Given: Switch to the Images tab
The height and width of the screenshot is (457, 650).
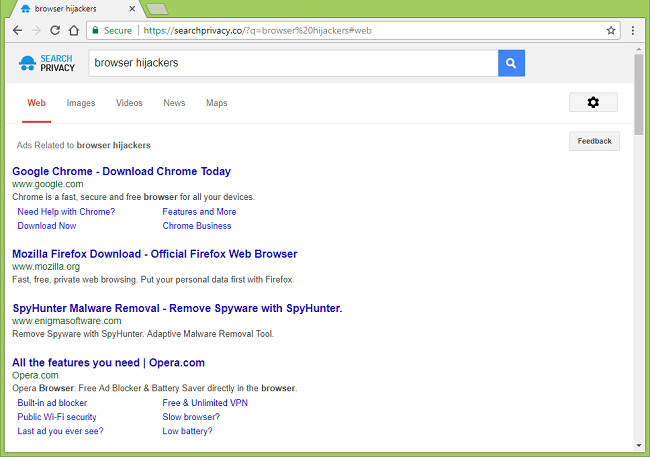Looking at the screenshot, I should [x=81, y=103].
